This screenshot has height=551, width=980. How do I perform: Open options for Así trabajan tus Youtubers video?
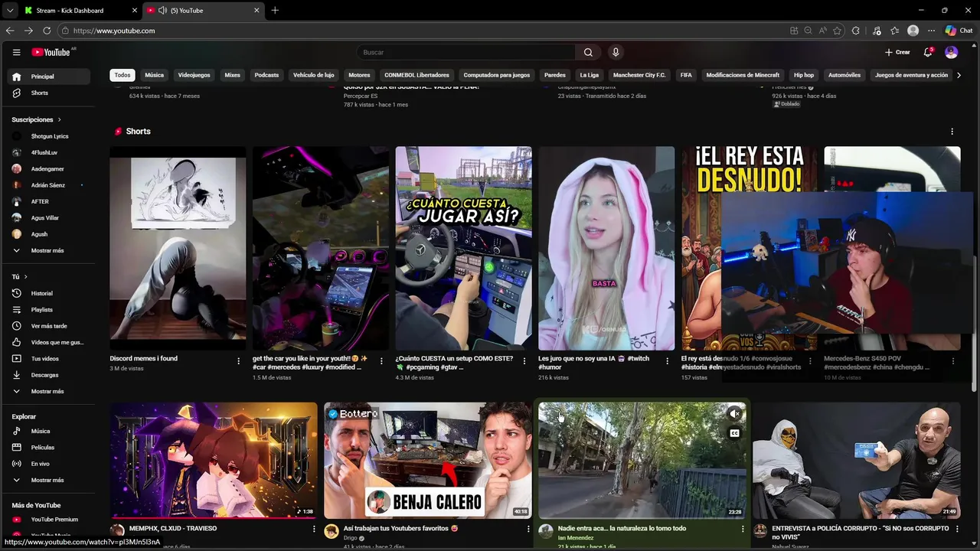click(528, 529)
